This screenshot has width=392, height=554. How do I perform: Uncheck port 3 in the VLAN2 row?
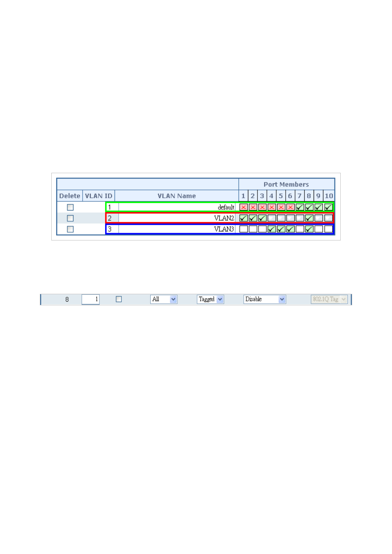pos(262,218)
